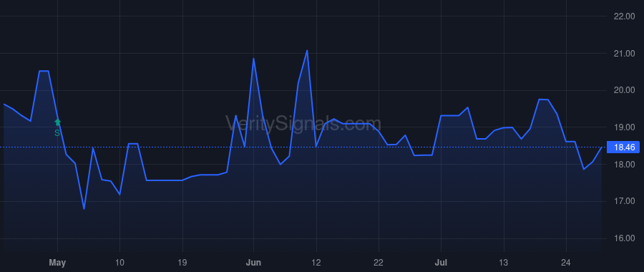The height and width of the screenshot is (272, 644).
Task: Click the 22 date axis label
Action: 379,263
